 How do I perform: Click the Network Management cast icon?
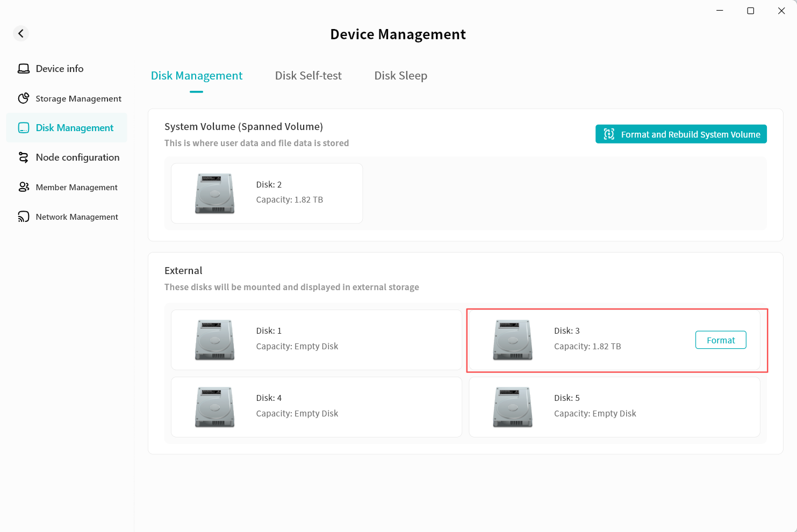24,217
